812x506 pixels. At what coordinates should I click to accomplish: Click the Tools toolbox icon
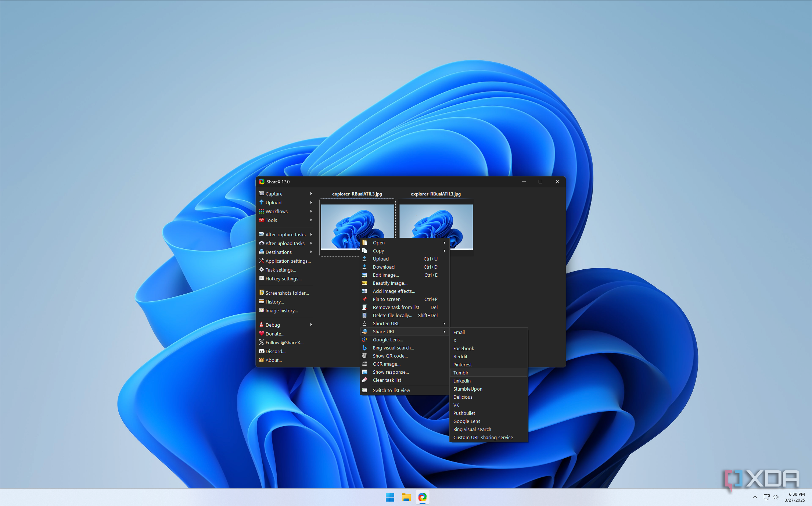tap(262, 220)
